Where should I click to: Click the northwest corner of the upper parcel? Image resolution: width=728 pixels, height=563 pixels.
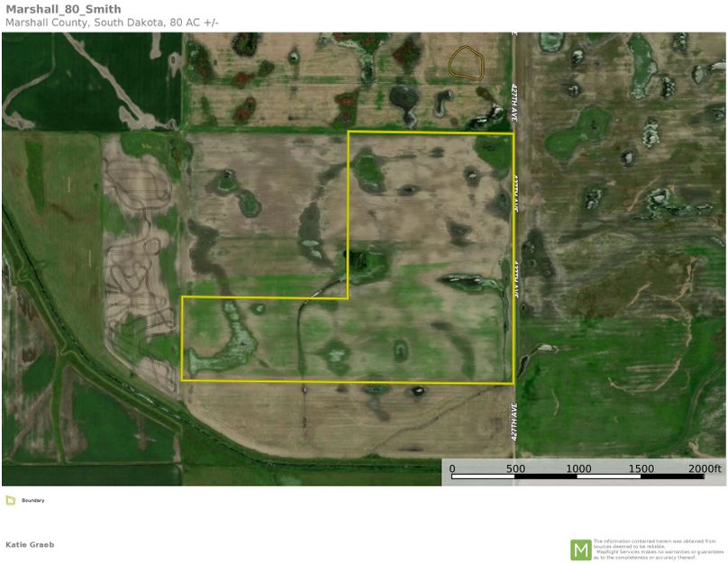(x=349, y=132)
